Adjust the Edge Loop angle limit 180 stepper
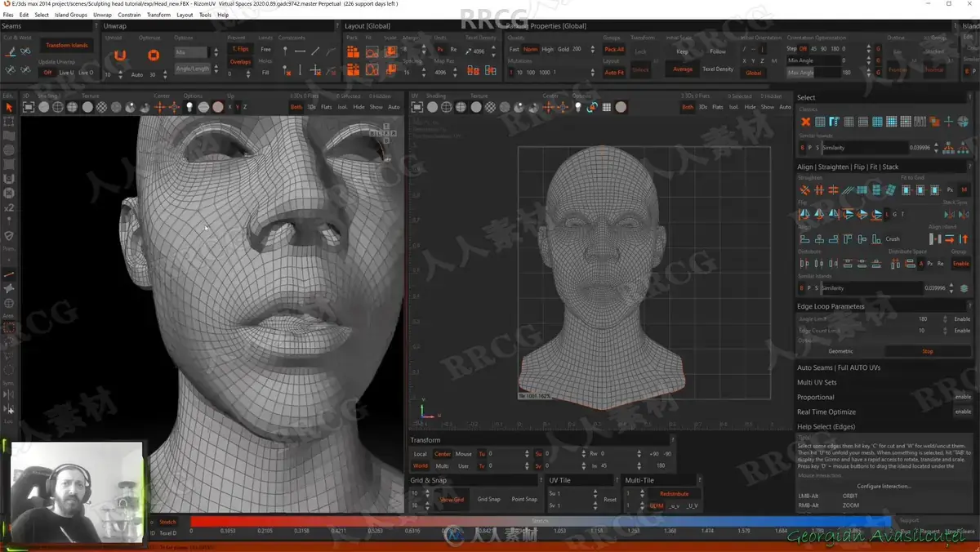The image size is (980, 552). pos(946,319)
